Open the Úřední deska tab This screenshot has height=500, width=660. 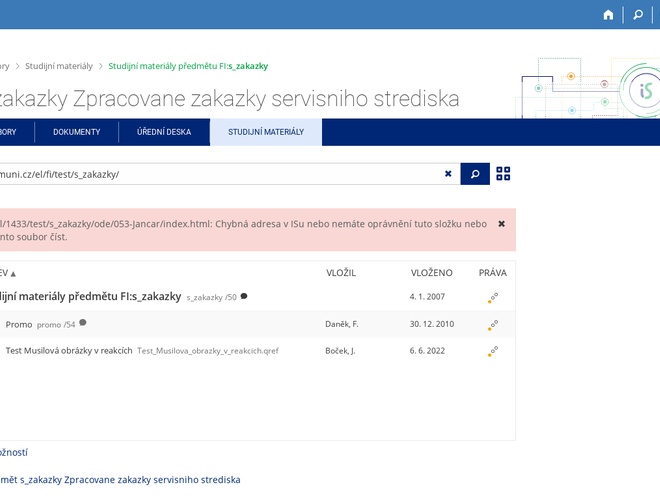pyautogui.click(x=164, y=132)
